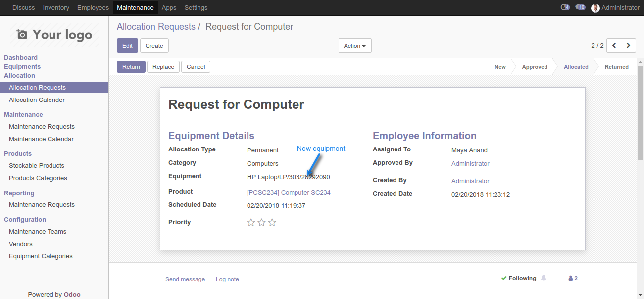This screenshot has height=299, width=644.
Task: Click the page vertical scrollbar
Action: (x=640, y=113)
